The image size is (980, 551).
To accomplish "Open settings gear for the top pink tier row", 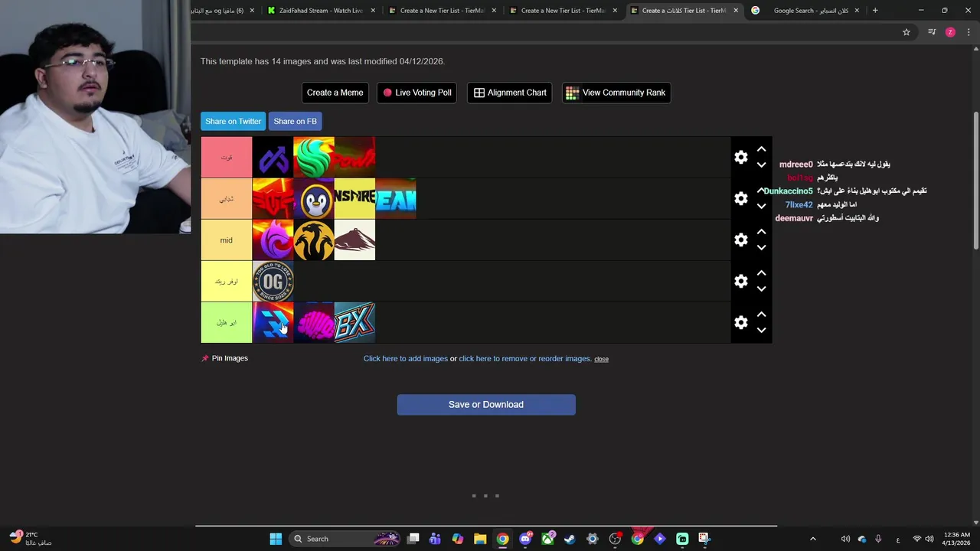I will pos(740,157).
